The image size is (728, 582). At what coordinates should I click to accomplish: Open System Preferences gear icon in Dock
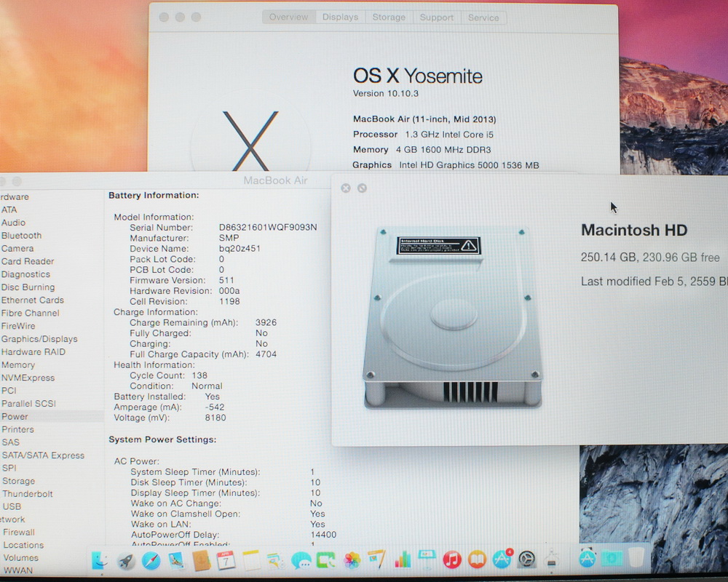pos(526,559)
